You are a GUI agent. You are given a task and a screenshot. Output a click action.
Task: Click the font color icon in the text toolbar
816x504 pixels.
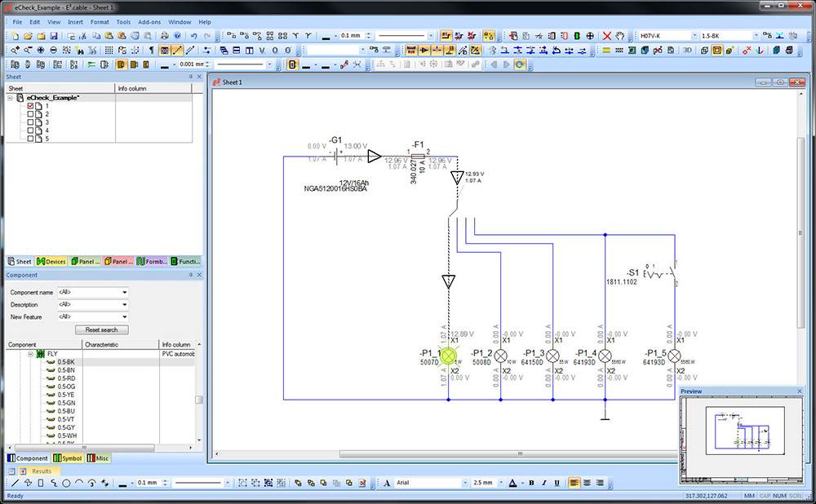click(x=512, y=483)
